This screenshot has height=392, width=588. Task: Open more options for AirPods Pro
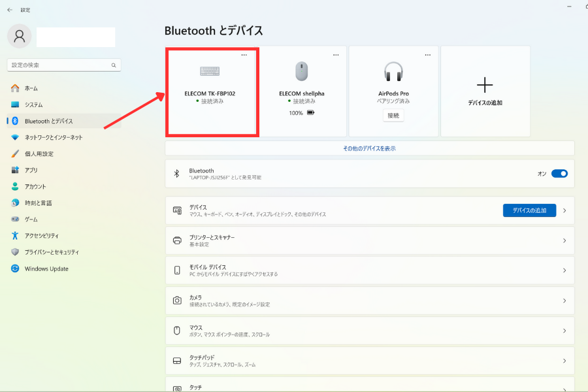pos(428,55)
